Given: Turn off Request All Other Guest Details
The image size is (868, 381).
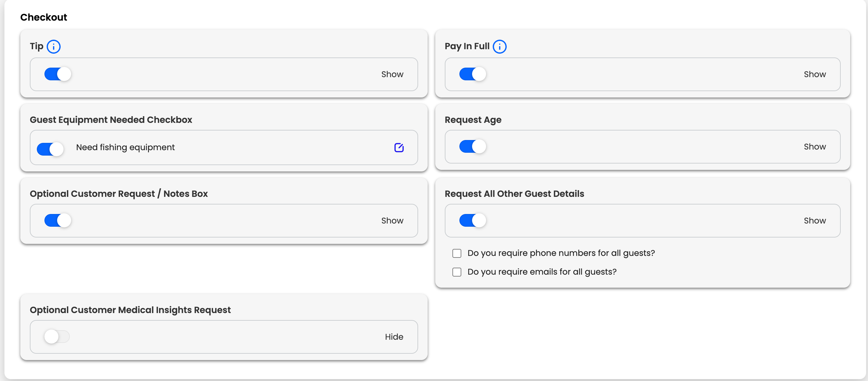Looking at the screenshot, I should tap(472, 221).
